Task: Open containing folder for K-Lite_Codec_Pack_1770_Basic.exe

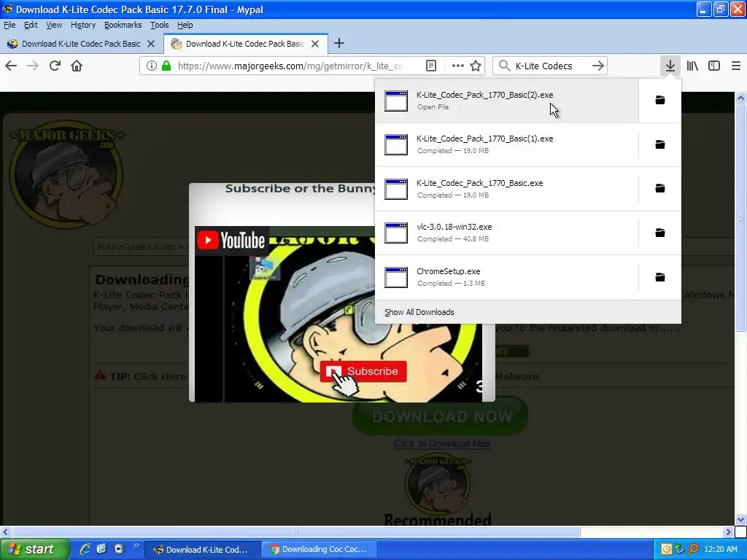Action: [x=659, y=189]
